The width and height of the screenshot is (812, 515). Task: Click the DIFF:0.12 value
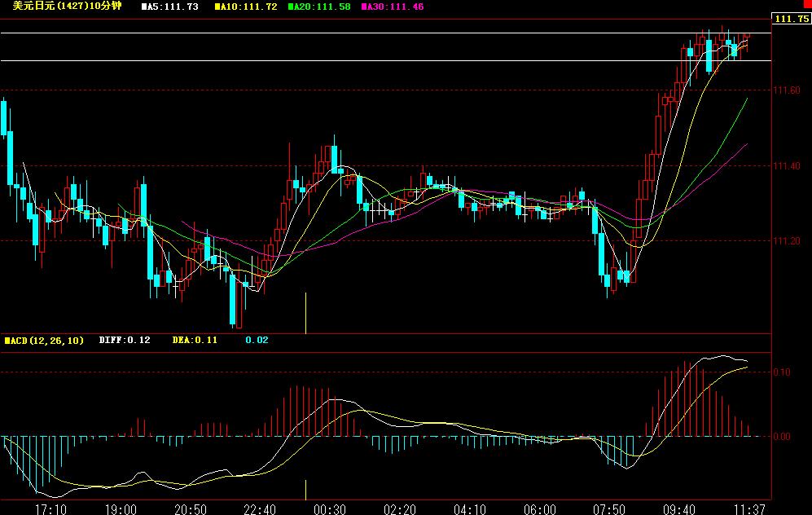click(x=125, y=340)
